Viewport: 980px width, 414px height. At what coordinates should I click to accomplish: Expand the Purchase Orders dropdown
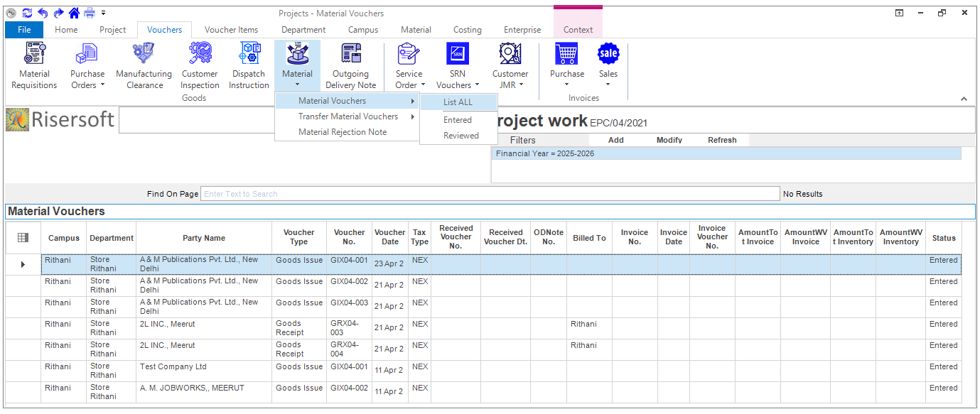click(87, 80)
